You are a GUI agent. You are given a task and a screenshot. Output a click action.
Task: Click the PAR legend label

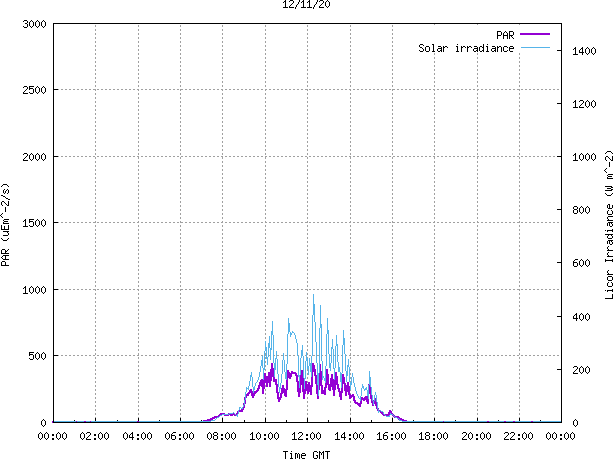pyautogui.click(x=505, y=35)
